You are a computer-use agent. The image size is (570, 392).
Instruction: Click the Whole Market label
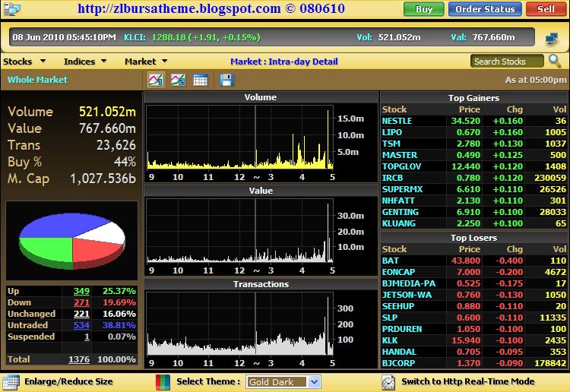coord(37,80)
